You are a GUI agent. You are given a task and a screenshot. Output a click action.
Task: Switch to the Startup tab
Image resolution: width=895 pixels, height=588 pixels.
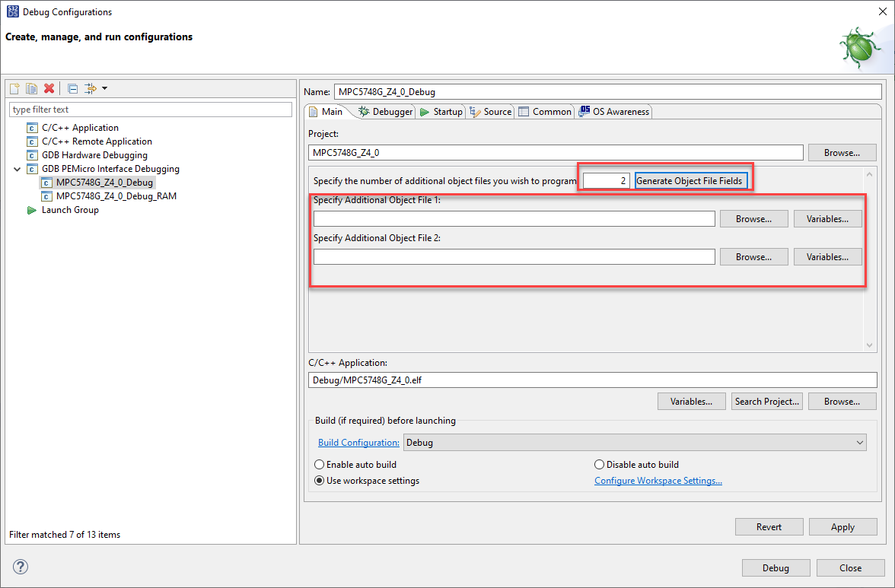(x=441, y=112)
